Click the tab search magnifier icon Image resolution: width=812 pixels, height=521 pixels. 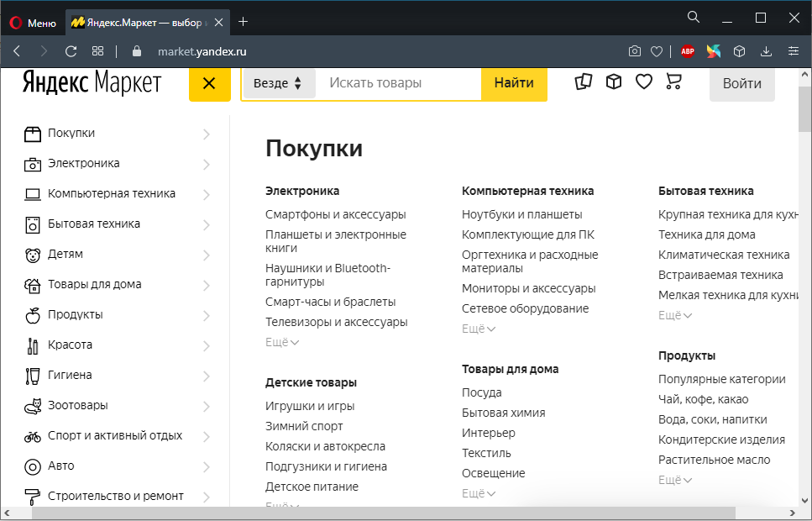pyautogui.click(x=694, y=17)
